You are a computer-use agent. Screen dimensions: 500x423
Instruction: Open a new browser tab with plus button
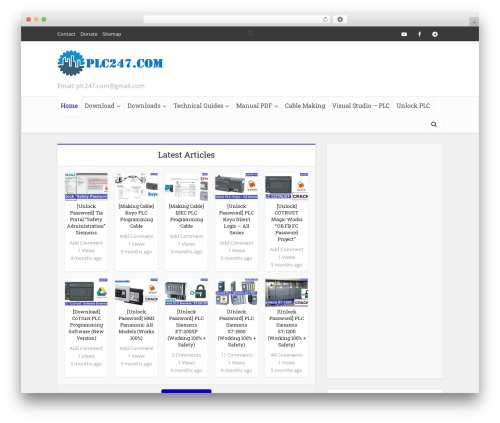pos(474,22)
